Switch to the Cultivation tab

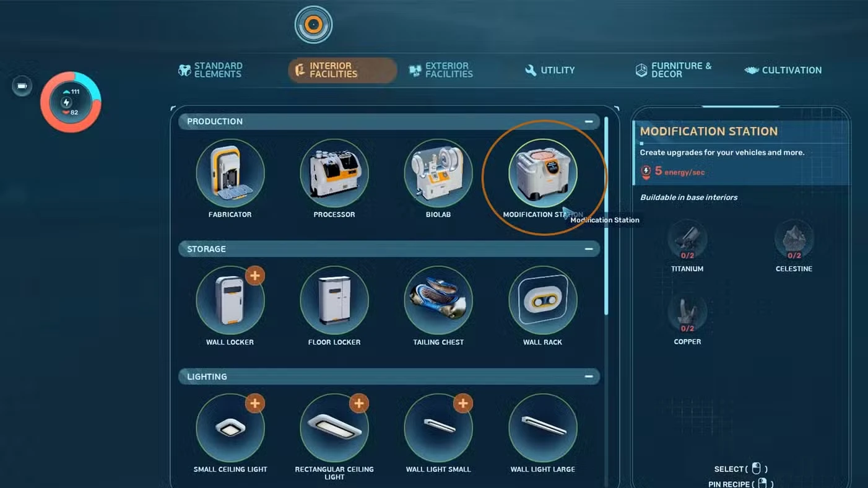[x=783, y=70]
